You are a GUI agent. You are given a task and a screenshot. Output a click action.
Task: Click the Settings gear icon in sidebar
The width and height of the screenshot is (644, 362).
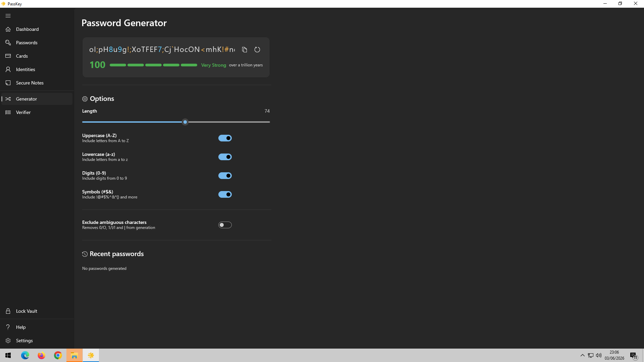[x=8, y=341]
